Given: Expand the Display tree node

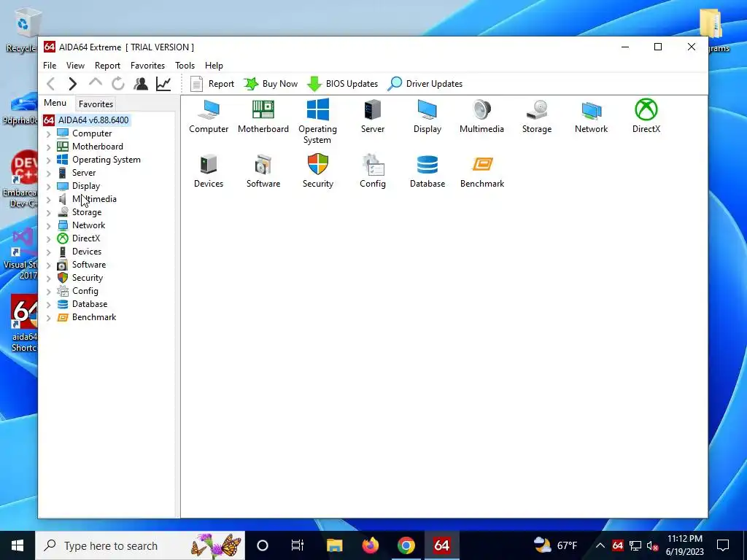Looking at the screenshot, I should 49,186.
